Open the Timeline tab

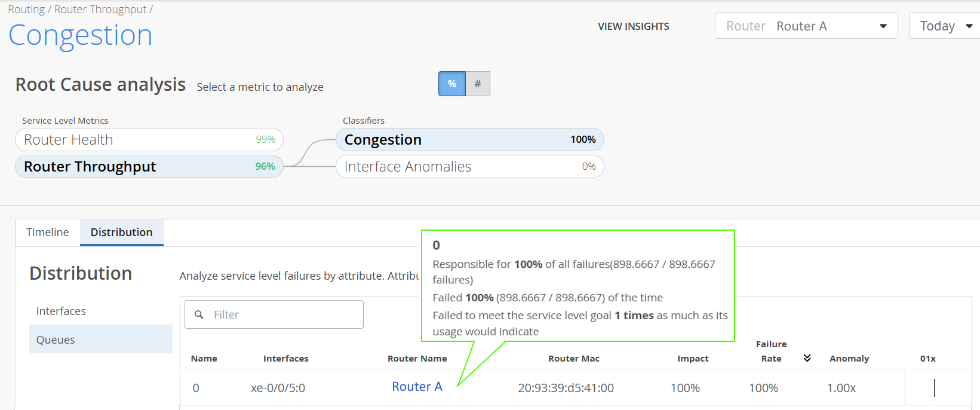pos(48,232)
